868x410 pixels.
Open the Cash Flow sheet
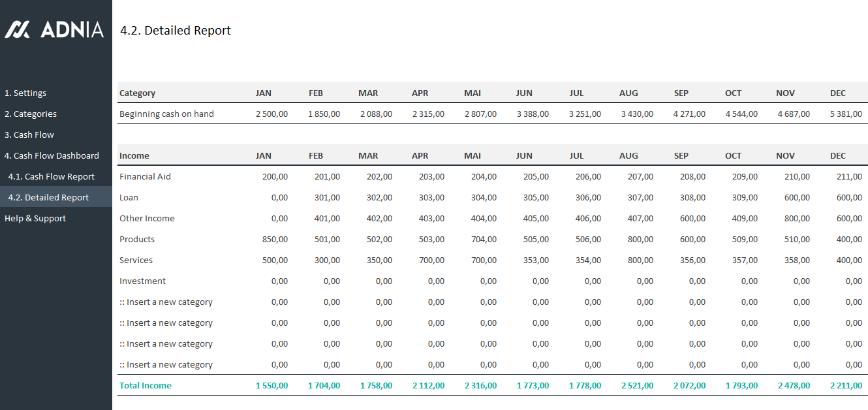[29, 134]
